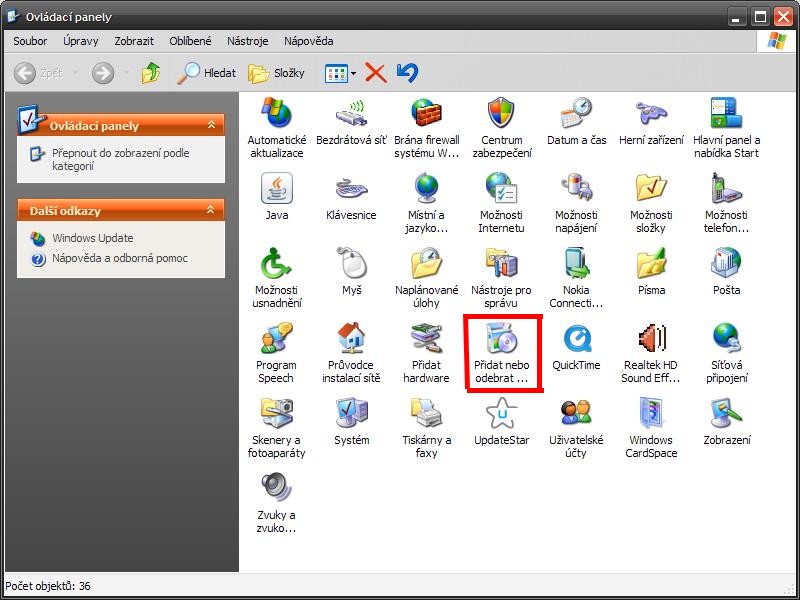
Task: Open the Zobrazit menu
Action: click(134, 41)
